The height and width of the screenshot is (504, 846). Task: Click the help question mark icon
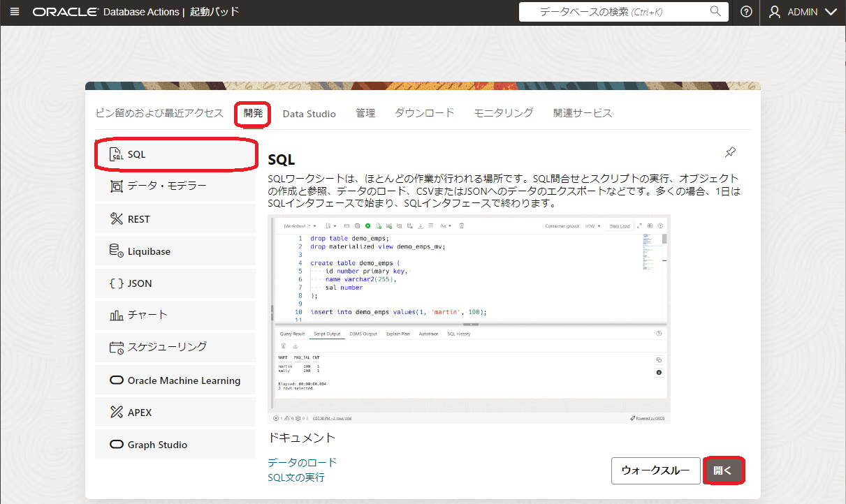[x=746, y=12]
